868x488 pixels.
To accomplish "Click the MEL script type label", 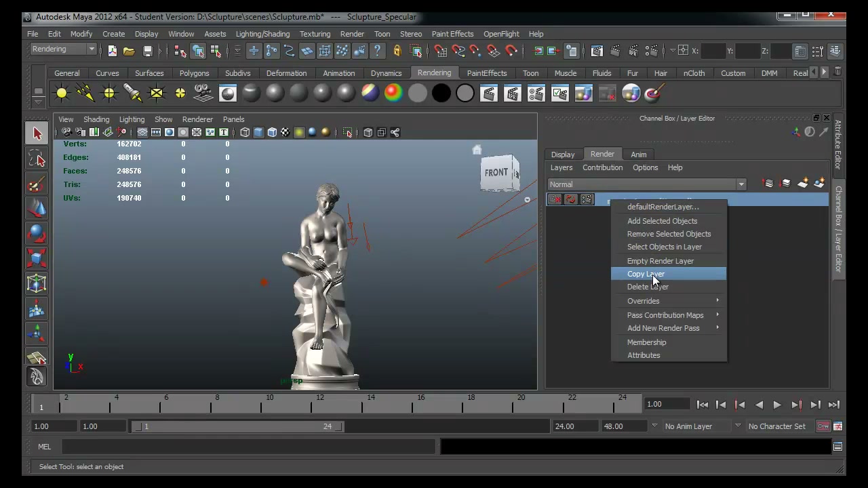I will (44, 447).
